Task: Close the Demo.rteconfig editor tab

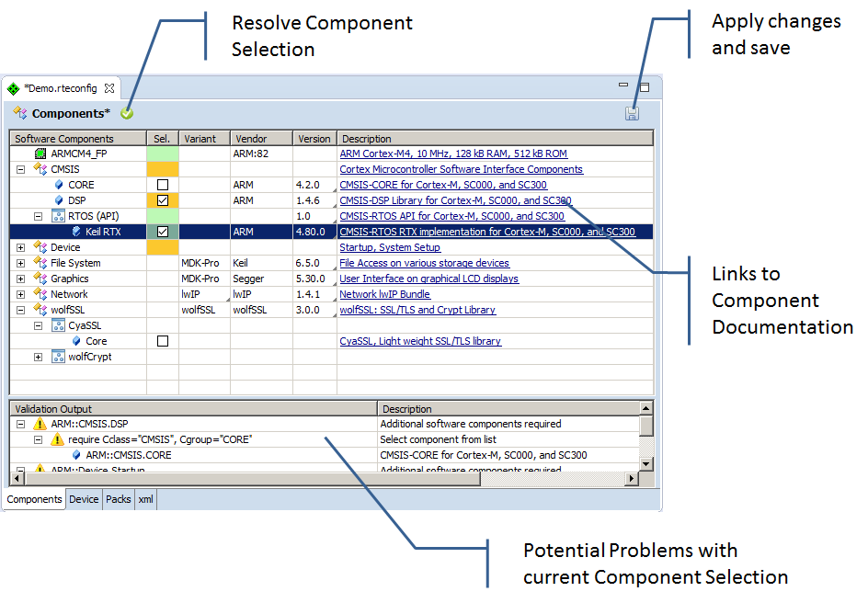Action: point(109,88)
